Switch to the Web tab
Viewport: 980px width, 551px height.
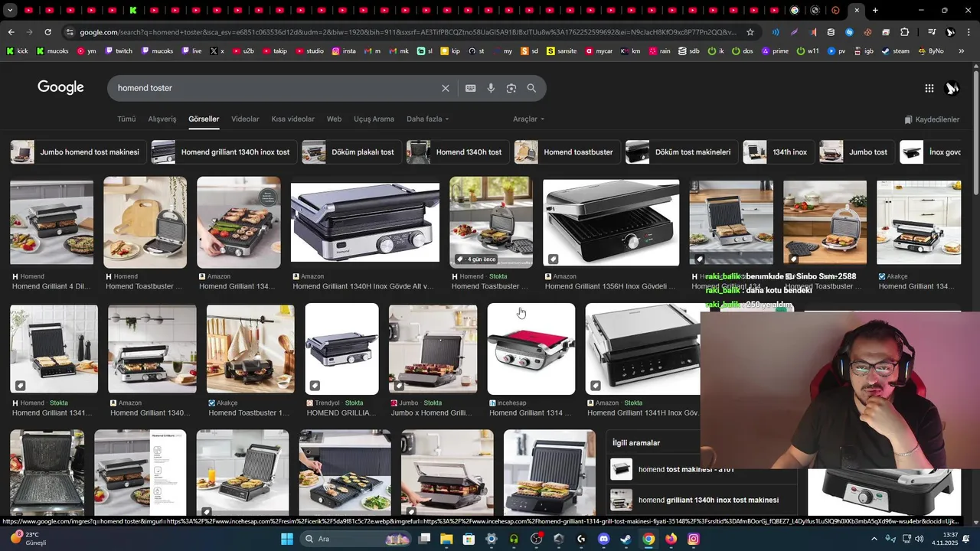pyautogui.click(x=334, y=119)
